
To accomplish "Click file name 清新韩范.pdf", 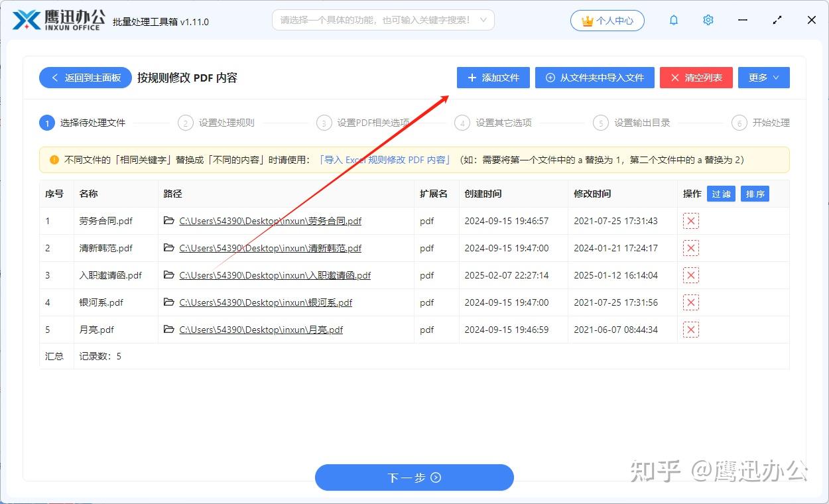I will [x=106, y=248].
